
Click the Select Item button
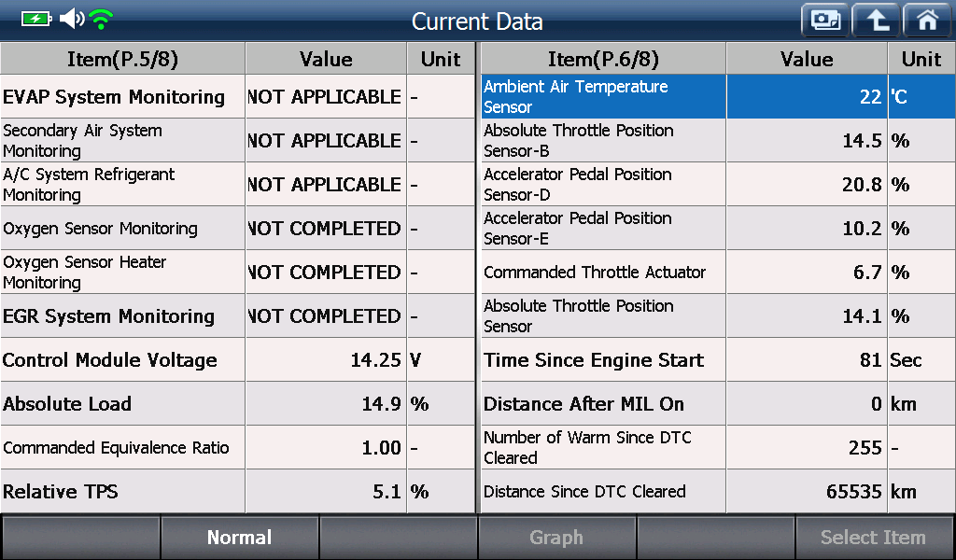click(874, 537)
